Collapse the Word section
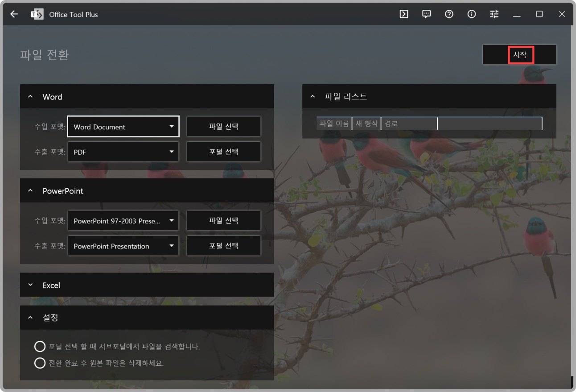Screen dimensions: 576x392 tap(30, 97)
